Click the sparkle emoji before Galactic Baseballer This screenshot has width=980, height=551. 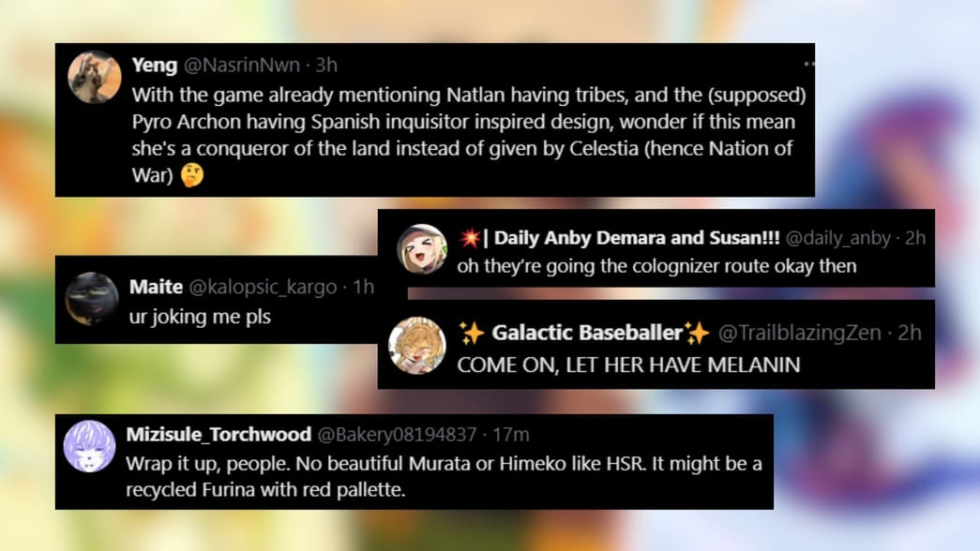coord(472,333)
